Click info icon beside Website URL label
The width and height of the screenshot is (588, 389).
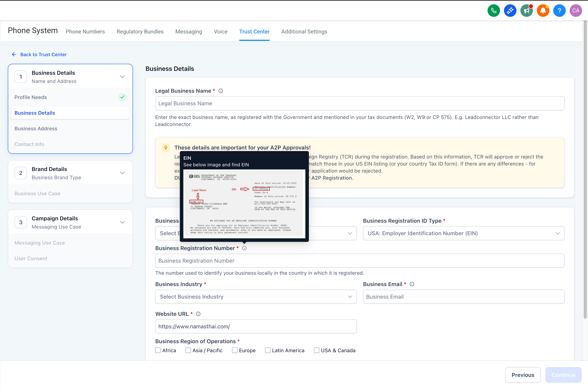198,314
